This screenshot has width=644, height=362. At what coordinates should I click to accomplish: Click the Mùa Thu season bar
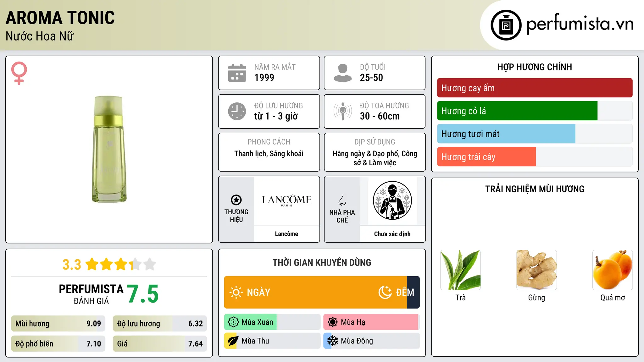click(x=272, y=341)
